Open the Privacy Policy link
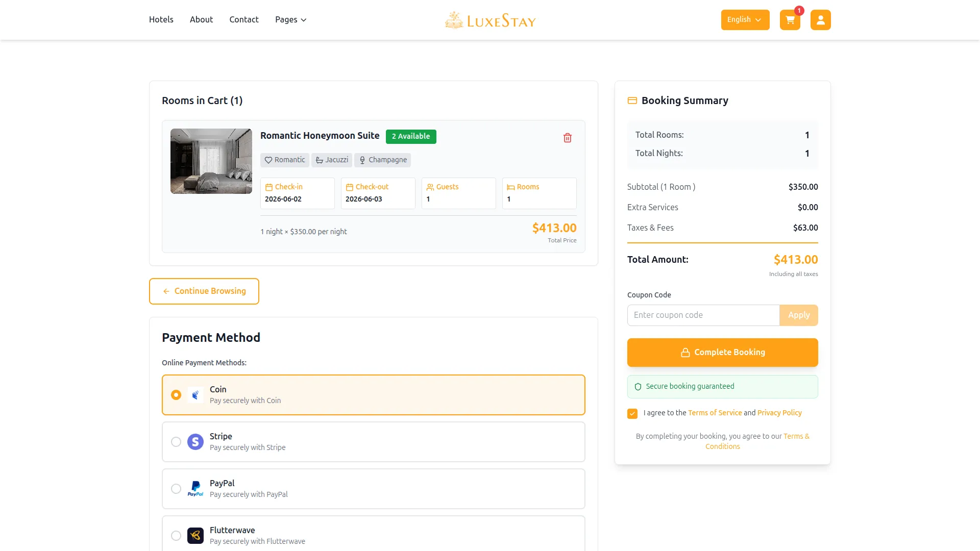980x551 pixels. click(x=779, y=413)
